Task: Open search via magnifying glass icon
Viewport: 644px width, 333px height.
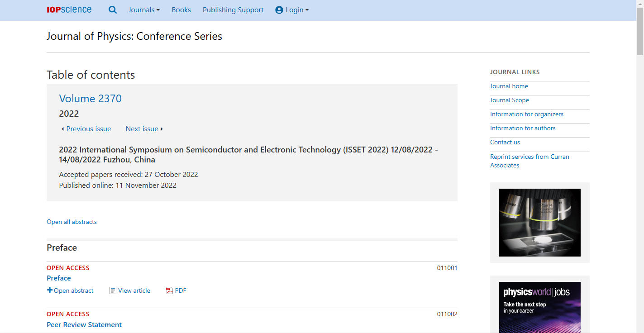Action: point(113,10)
